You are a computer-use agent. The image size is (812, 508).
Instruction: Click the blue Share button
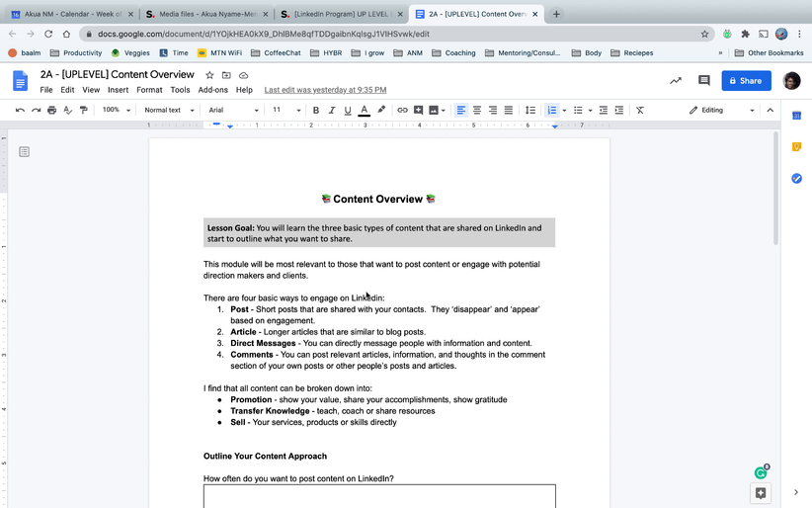[x=746, y=81]
